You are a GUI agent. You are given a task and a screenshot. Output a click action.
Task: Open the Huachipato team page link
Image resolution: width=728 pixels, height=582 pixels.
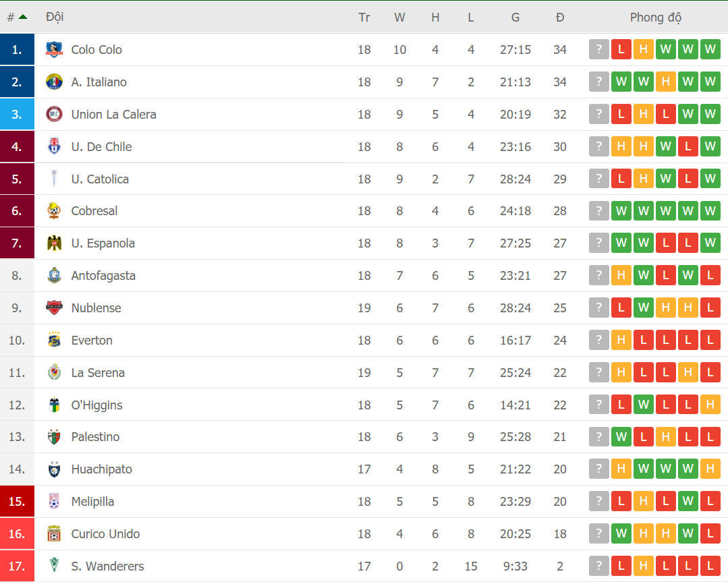coord(101,469)
